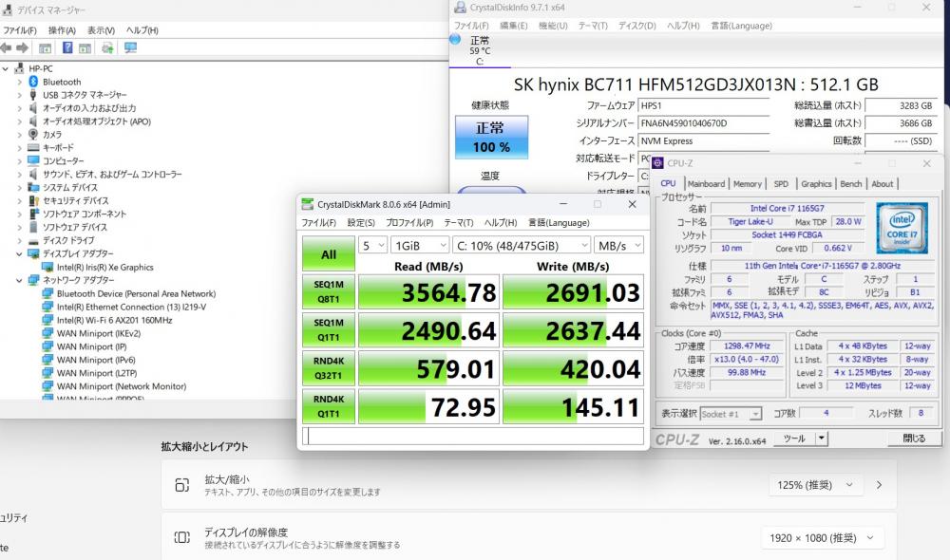This screenshot has height=560, width=950.
Task: Click the Intel Core i7 logo in CPU-Z
Action: point(901,230)
